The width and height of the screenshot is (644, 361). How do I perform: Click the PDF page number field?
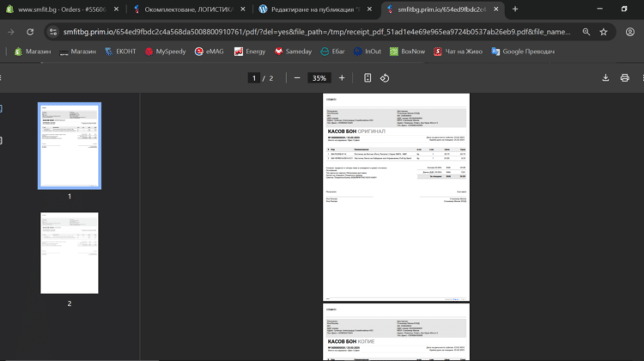[x=254, y=77]
